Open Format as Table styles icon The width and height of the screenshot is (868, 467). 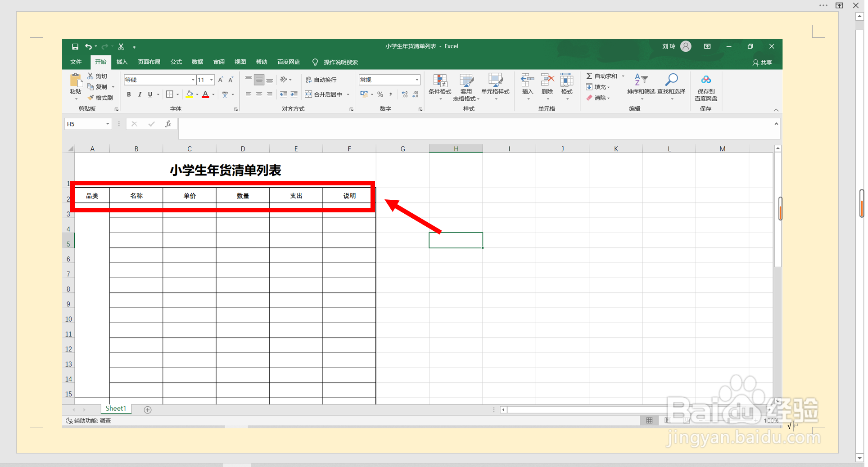(466, 81)
